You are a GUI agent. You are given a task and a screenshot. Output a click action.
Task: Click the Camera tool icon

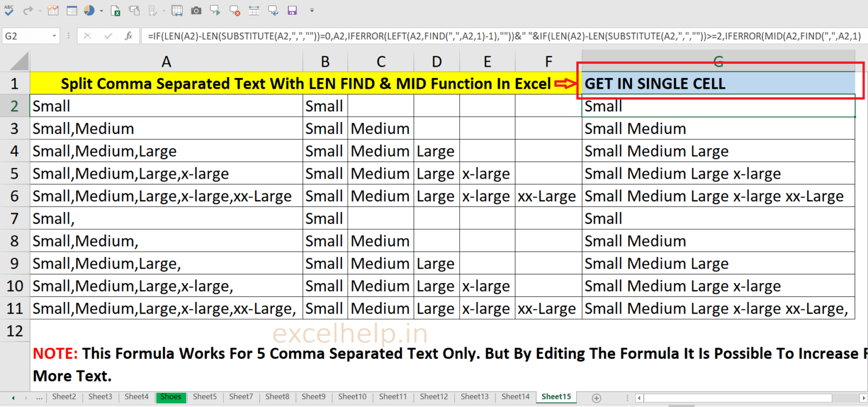click(196, 10)
